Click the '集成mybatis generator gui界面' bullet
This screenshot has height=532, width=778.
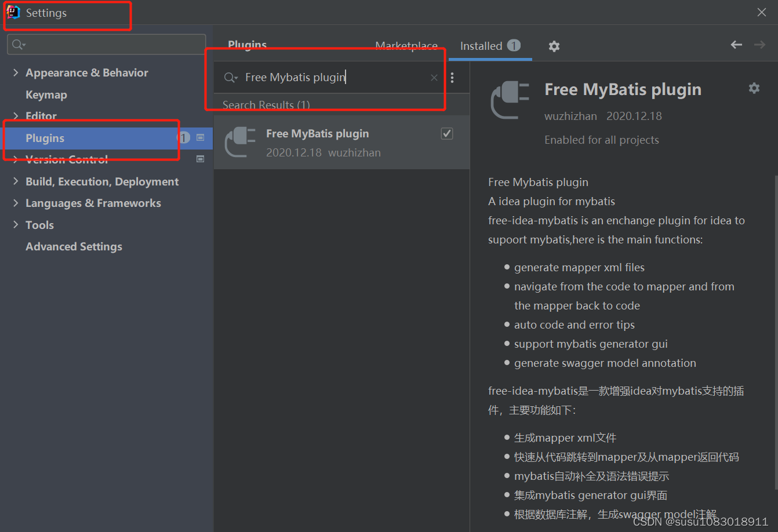point(591,495)
